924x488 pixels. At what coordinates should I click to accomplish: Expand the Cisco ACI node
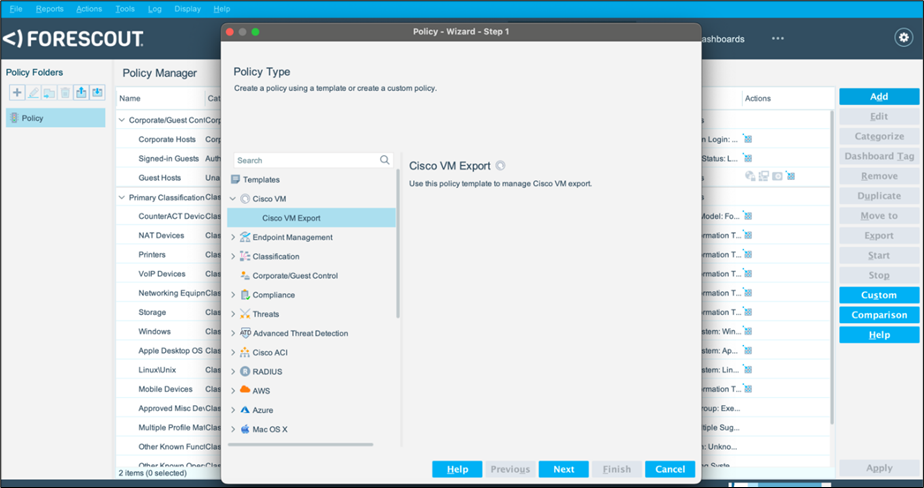click(233, 352)
